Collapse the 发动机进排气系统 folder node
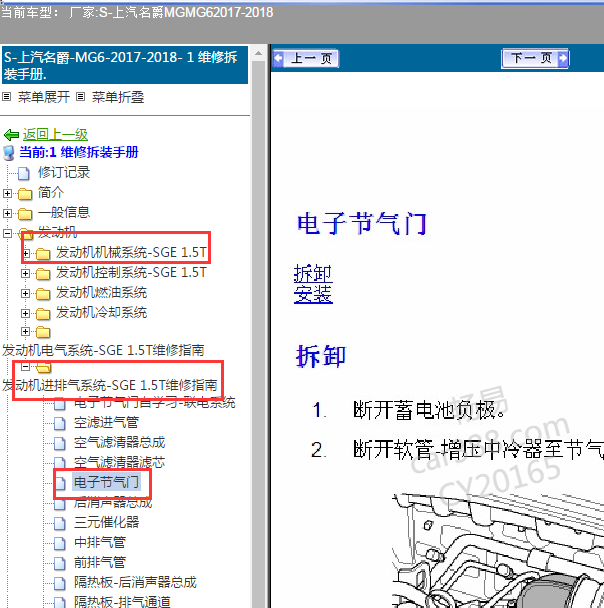Screen dimensions: 604x608 click(26, 366)
